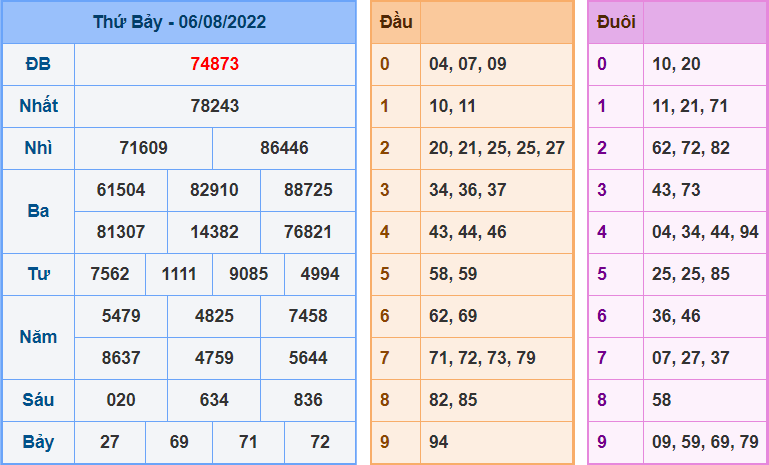
Task: Click Ba prize number 61504
Action: point(121,190)
